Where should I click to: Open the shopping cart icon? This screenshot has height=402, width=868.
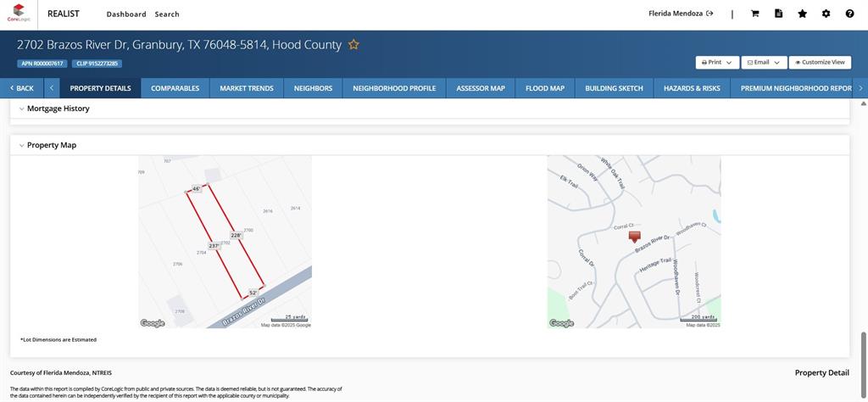754,14
